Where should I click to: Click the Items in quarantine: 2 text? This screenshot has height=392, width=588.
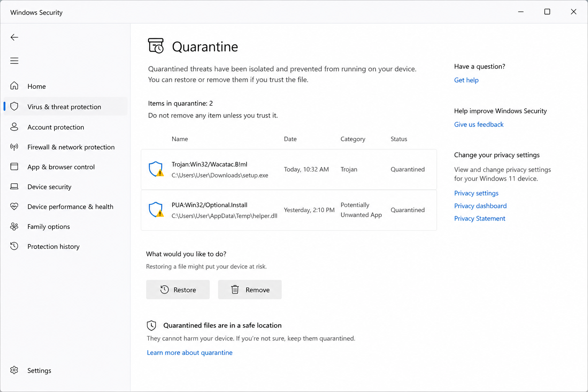180,103
